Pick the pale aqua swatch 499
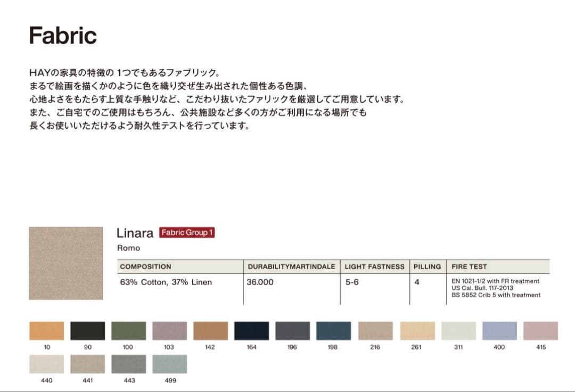Image resolution: width=575 pixels, height=392 pixels. 169,364
